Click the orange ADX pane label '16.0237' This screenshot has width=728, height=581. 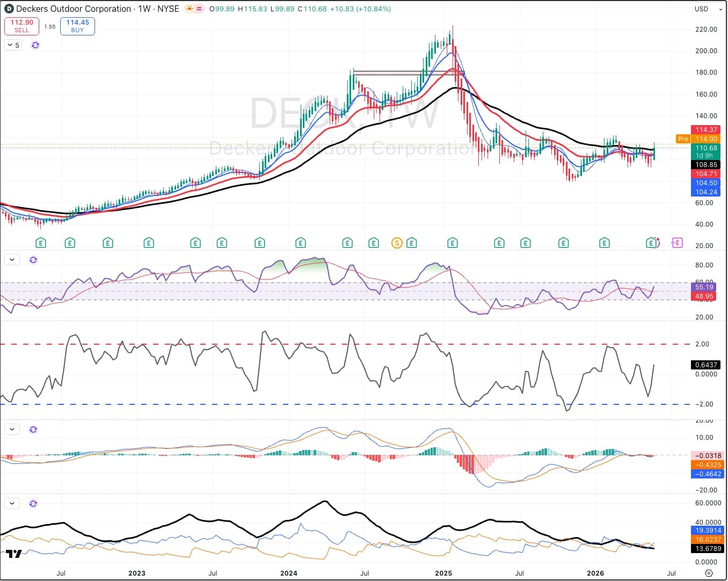(x=708, y=540)
